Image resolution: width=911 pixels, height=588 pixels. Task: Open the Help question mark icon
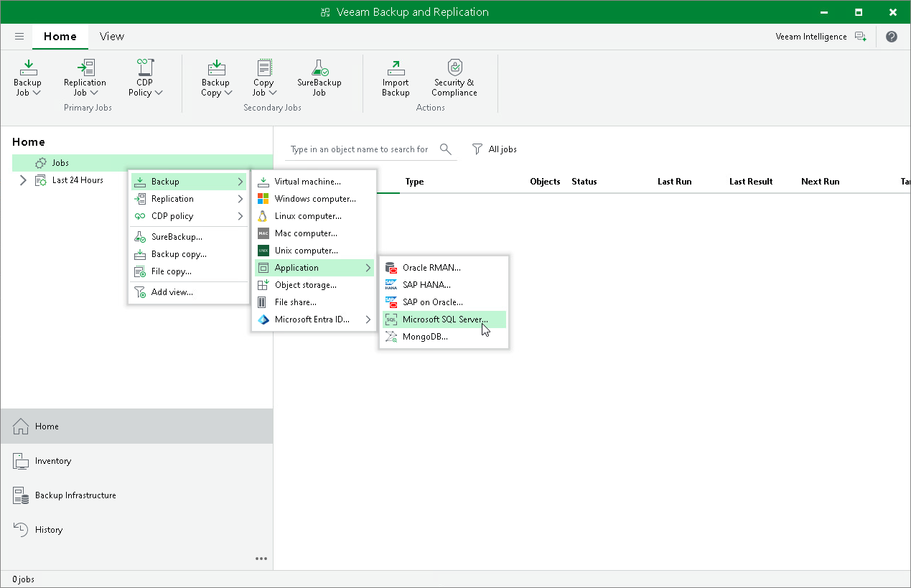pyautogui.click(x=892, y=37)
